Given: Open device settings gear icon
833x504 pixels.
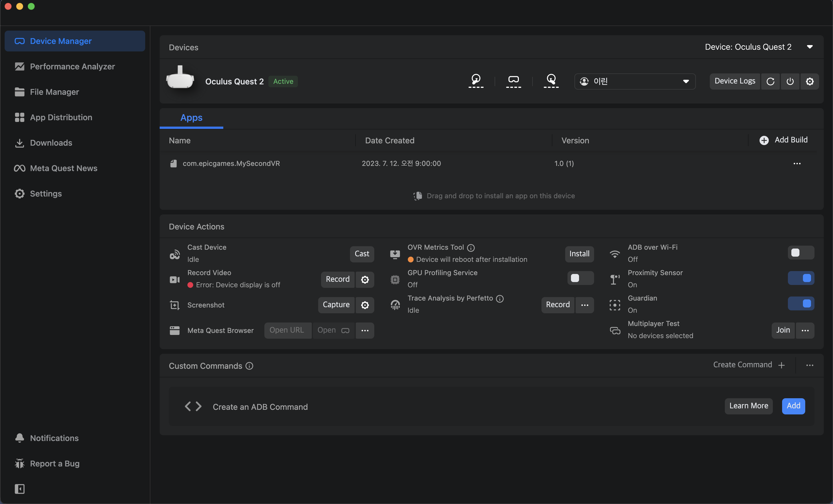Looking at the screenshot, I should click(809, 81).
